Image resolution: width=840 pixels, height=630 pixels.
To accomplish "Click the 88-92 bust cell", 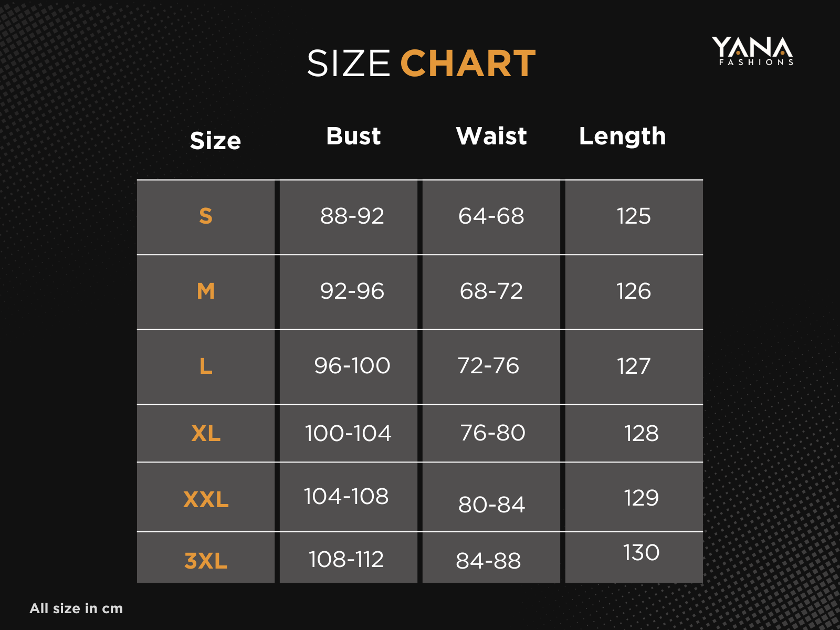I will (352, 216).
